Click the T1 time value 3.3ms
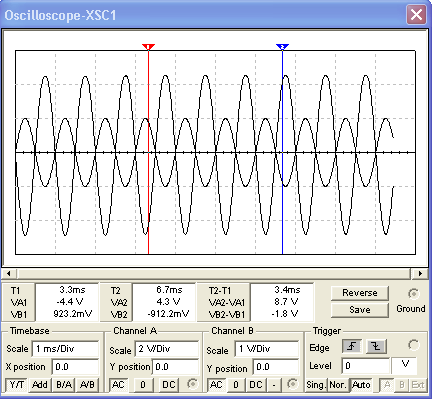The image size is (432, 399). coord(72,289)
